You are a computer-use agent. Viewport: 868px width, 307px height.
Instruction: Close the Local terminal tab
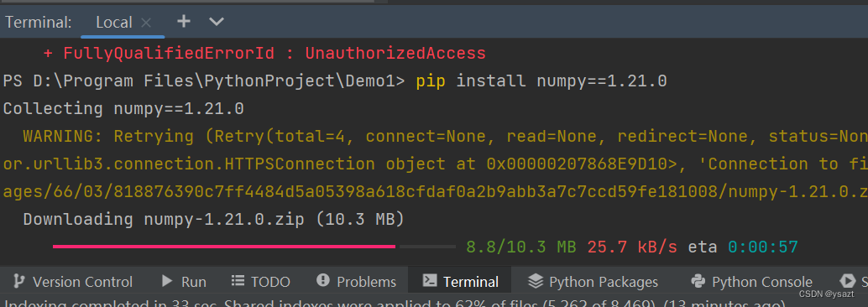tap(145, 23)
